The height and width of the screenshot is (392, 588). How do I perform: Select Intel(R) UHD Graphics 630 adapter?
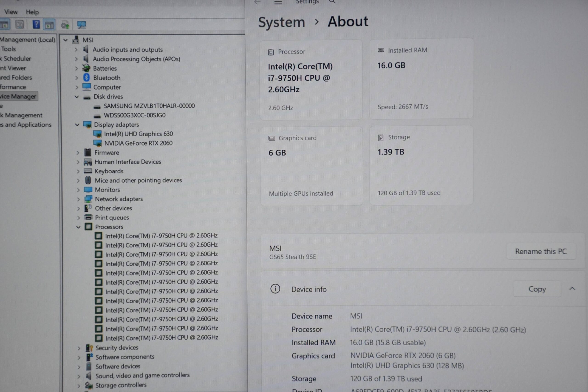(x=139, y=134)
